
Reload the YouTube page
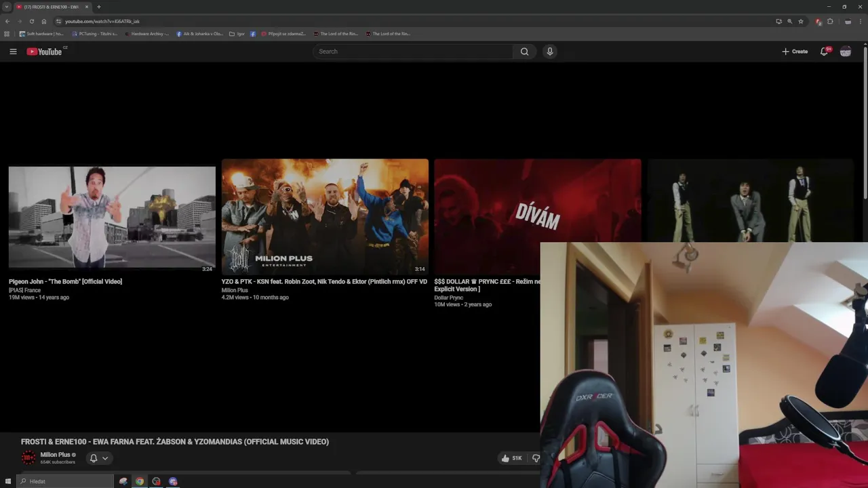coord(32,21)
